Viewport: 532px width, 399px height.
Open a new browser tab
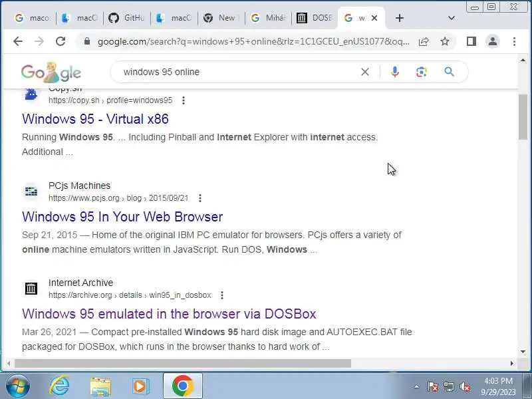pos(400,18)
